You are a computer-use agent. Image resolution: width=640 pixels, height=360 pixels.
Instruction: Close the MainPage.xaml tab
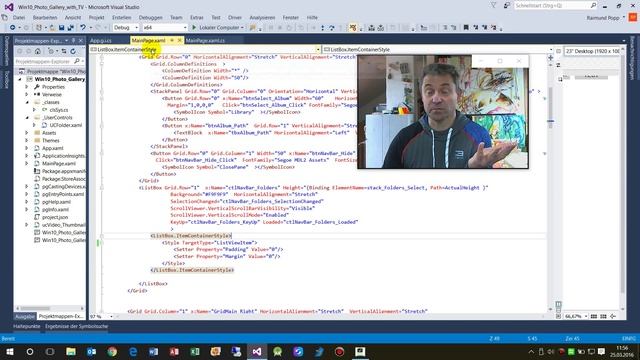[179, 40]
